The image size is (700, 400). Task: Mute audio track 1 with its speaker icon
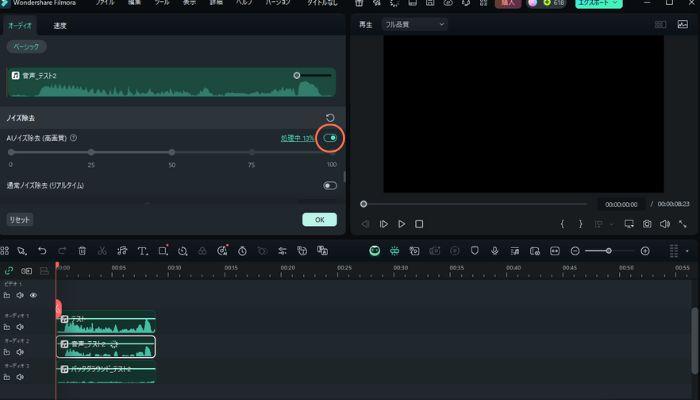(20, 326)
